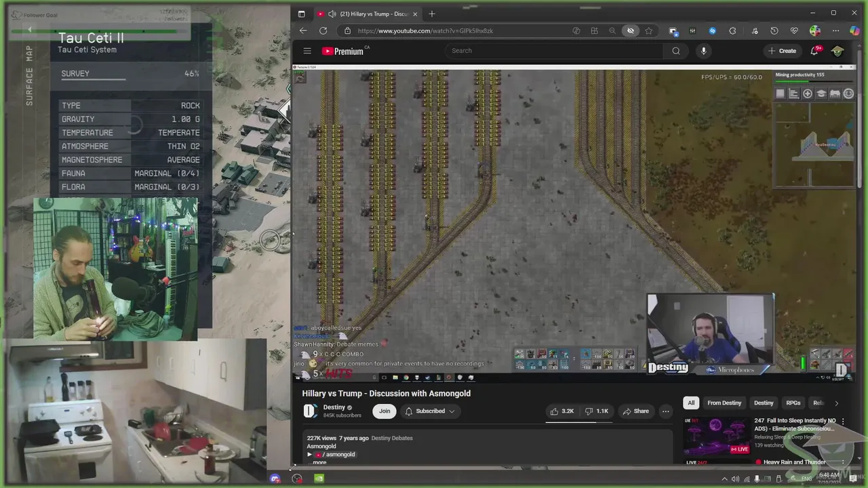Select the RPGs filter chip
868x488 pixels.
(x=793, y=403)
